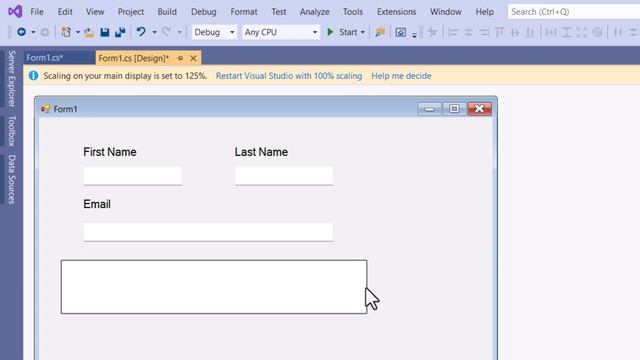640x360 pixels.
Task: Open the Redo history dropdown arrow
Action: pos(179,32)
